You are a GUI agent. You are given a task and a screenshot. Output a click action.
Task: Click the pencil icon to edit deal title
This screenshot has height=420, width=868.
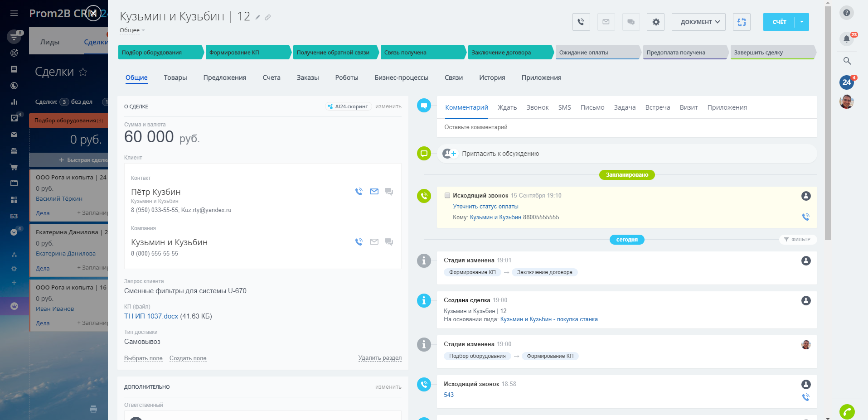[257, 17]
